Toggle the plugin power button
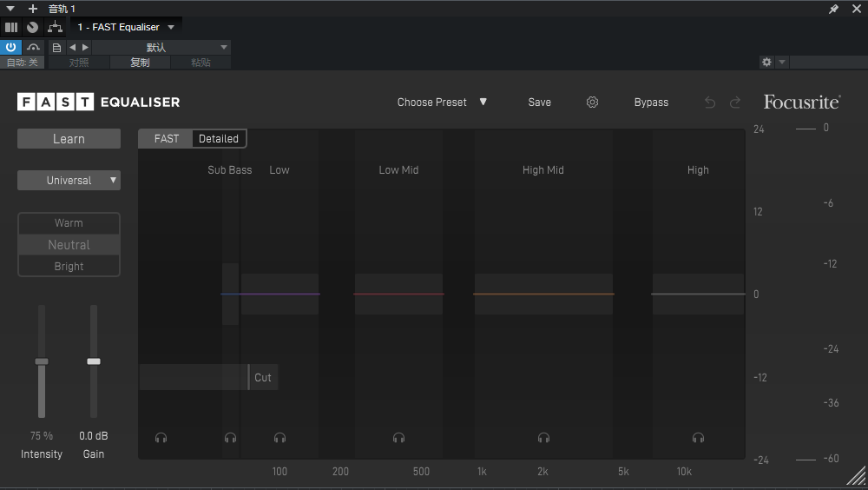The height and width of the screenshot is (490, 868). (10, 47)
